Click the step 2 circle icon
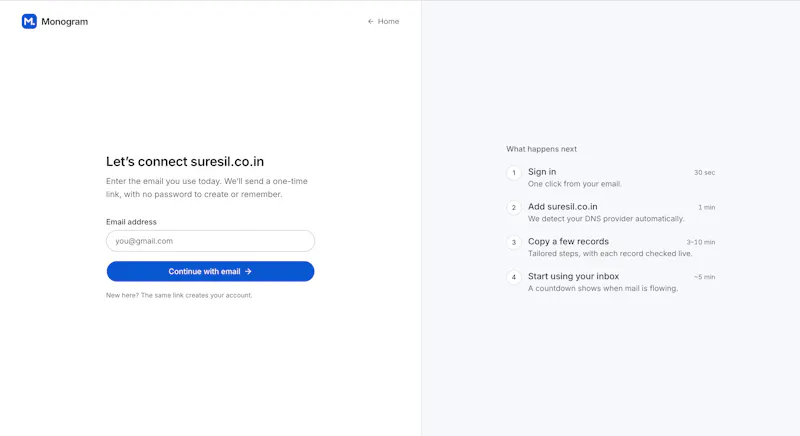The image size is (800, 436). (514, 208)
